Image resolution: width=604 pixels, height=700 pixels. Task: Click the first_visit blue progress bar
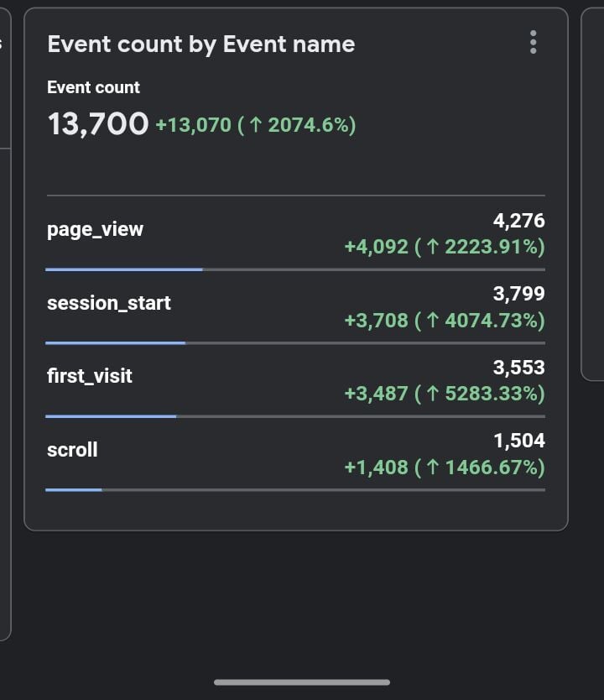[111, 415]
